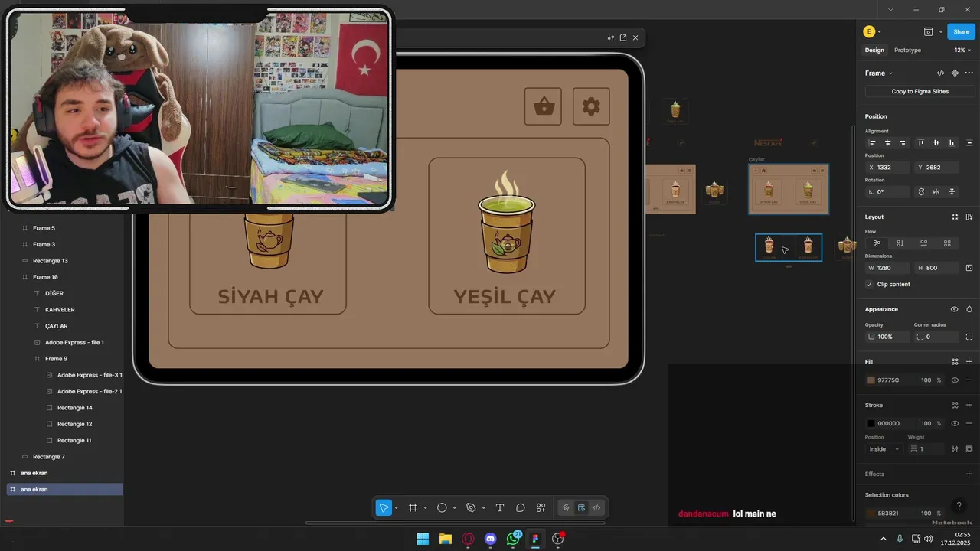The height and width of the screenshot is (551, 980).
Task: Click individual corner radius icon
Action: [x=969, y=337]
